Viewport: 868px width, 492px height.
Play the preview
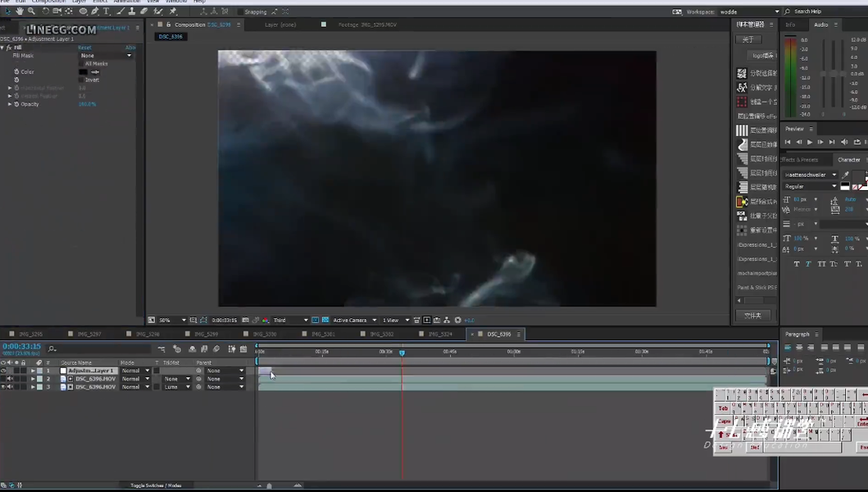point(810,143)
